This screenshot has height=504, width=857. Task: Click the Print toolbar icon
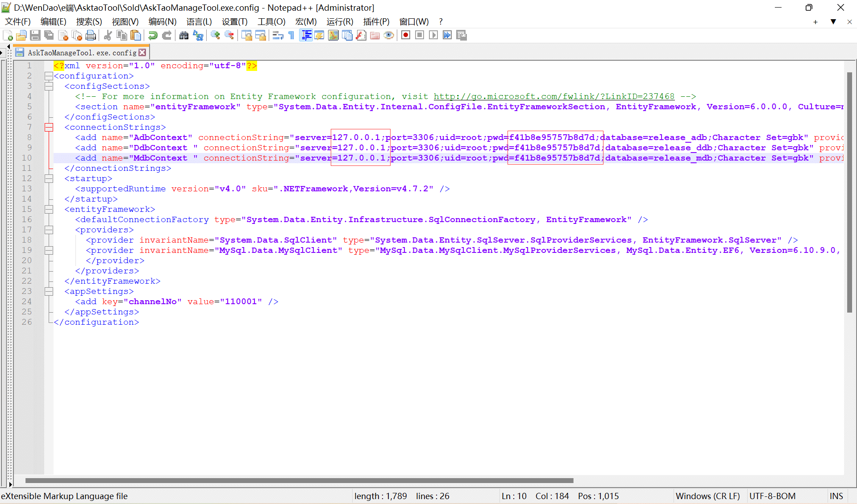(91, 35)
